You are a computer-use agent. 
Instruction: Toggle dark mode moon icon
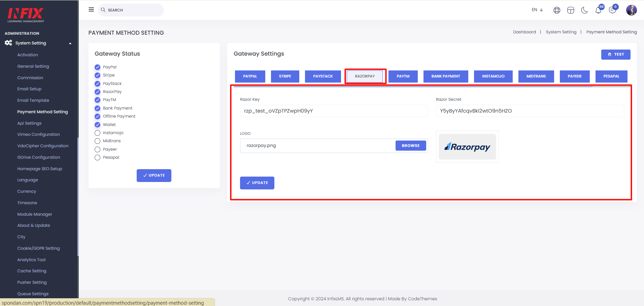[584, 10]
